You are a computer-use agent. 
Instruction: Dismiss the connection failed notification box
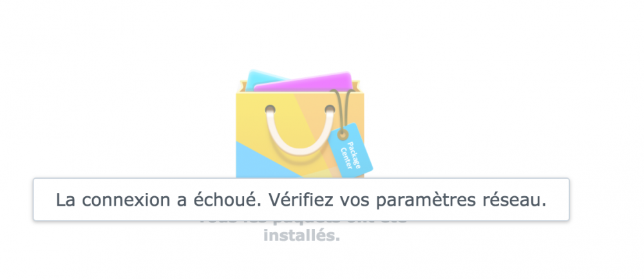click(x=301, y=199)
